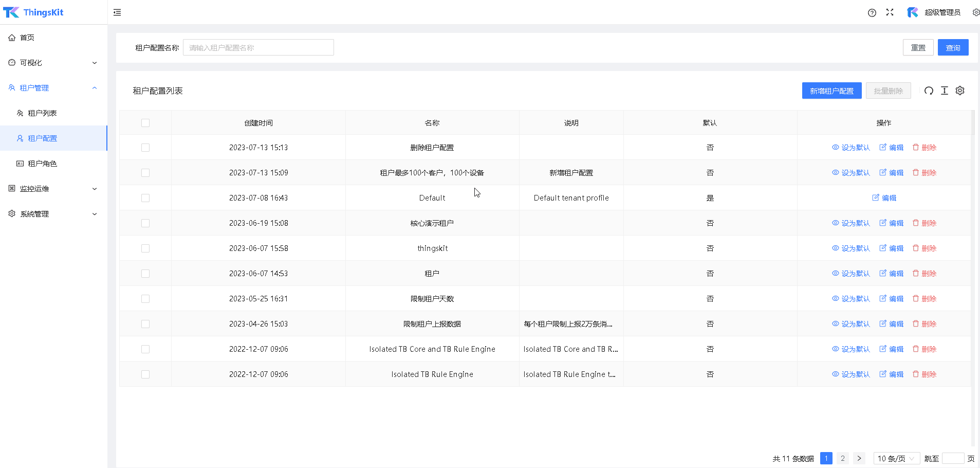Click edit icon for 核心演示租户 row
The image size is (980, 468).
[883, 223]
